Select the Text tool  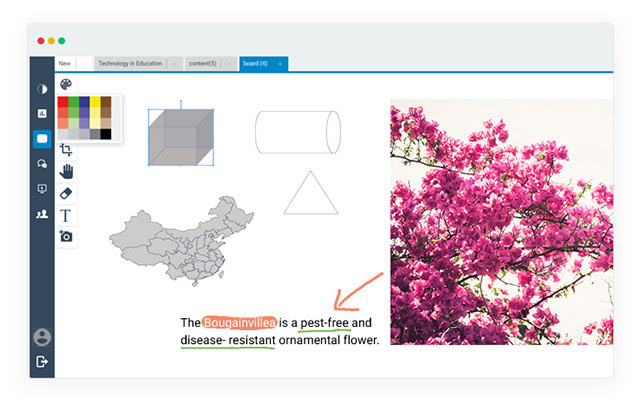coord(66,215)
